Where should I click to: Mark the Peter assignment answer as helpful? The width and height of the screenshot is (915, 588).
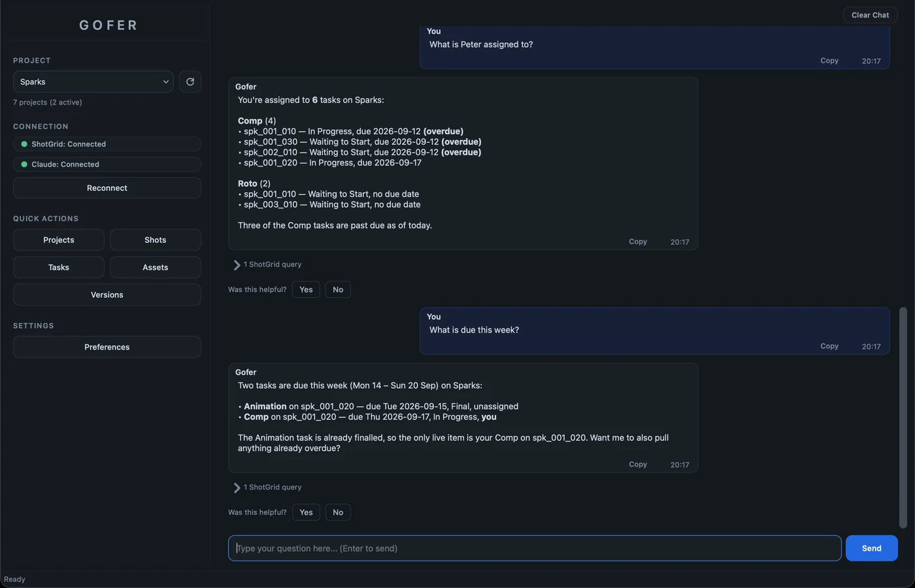pos(306,289)
